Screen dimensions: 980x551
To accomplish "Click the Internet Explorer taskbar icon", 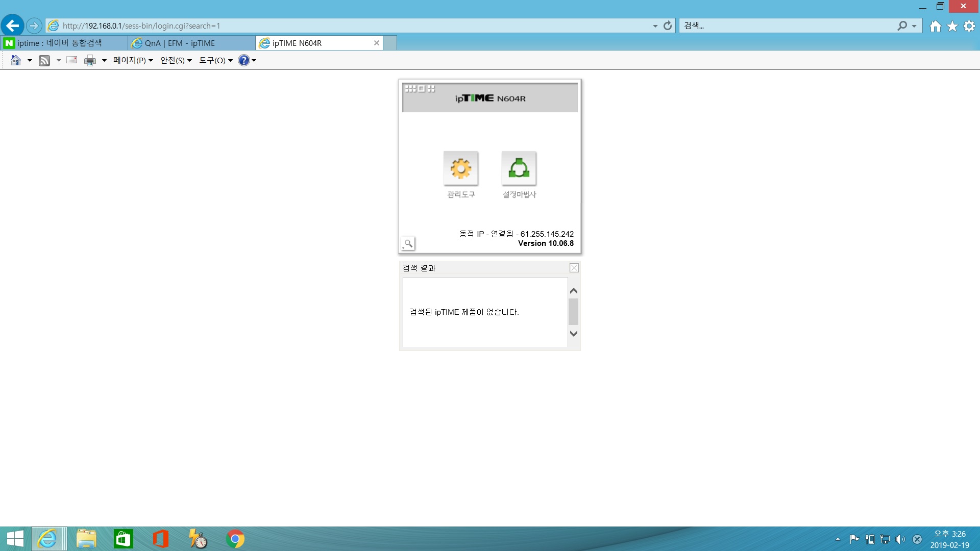I will pos(47,539).
